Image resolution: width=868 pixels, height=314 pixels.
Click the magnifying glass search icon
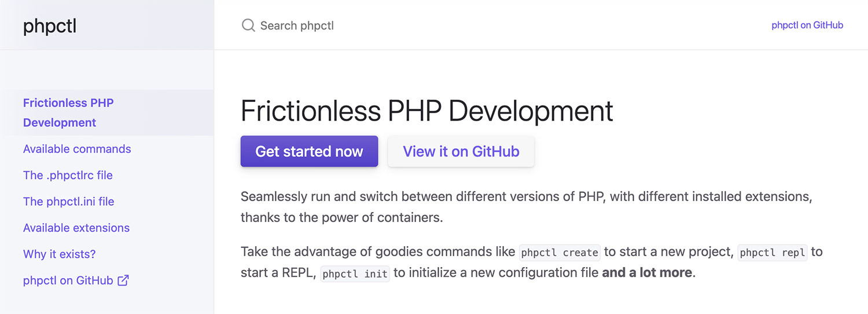(248, 25)
